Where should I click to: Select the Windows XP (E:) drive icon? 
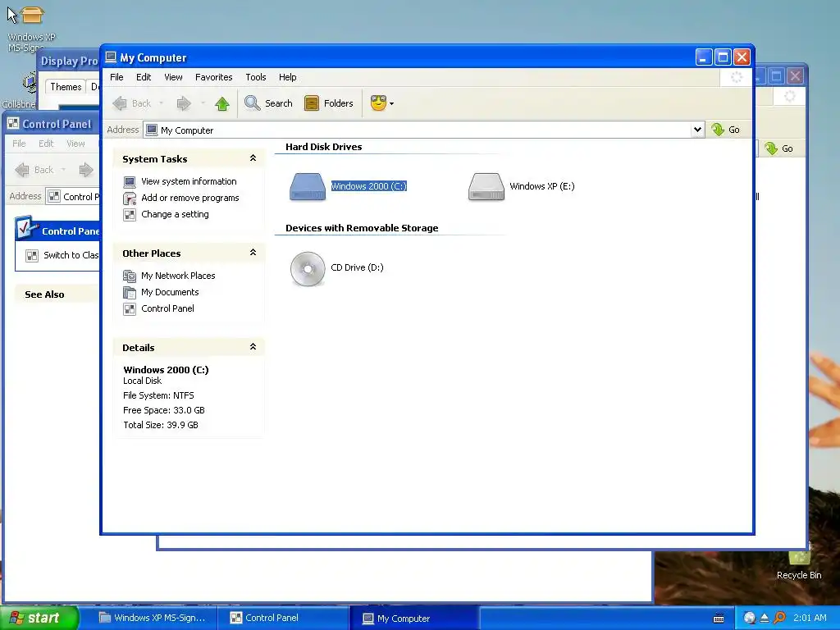486,186
